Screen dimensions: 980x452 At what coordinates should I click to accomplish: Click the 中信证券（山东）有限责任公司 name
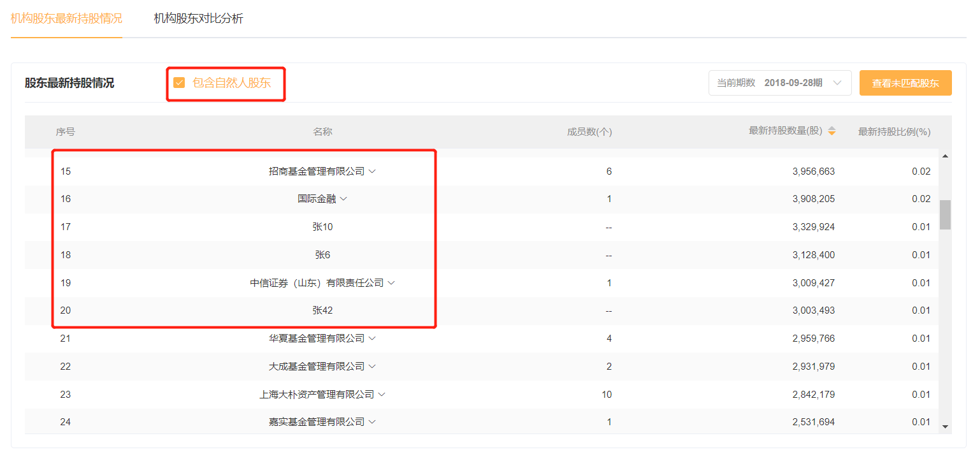pos(317,282)
